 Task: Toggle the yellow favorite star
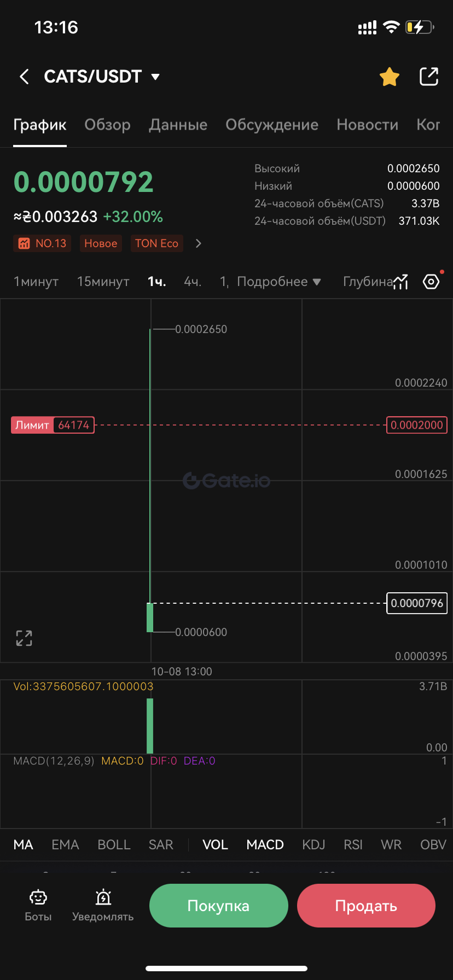pos(390,77)
